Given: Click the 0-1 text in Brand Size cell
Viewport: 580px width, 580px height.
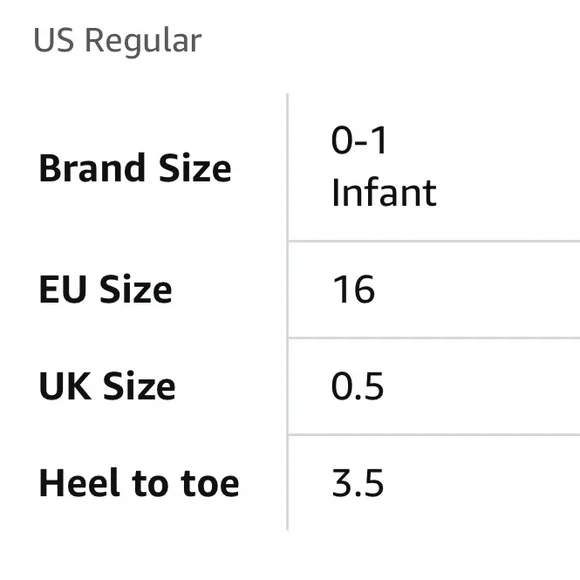Looking at the screenshot, I should click(x=359, y=140).
